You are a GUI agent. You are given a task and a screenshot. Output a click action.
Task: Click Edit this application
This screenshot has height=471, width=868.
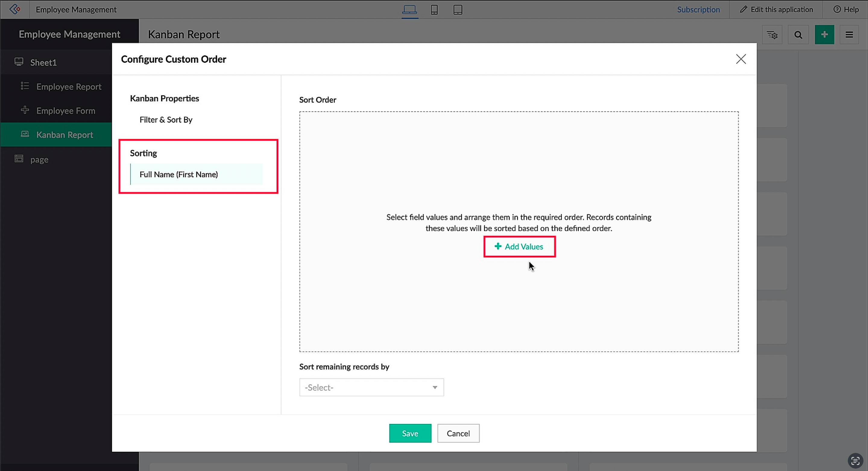point(776,9)
